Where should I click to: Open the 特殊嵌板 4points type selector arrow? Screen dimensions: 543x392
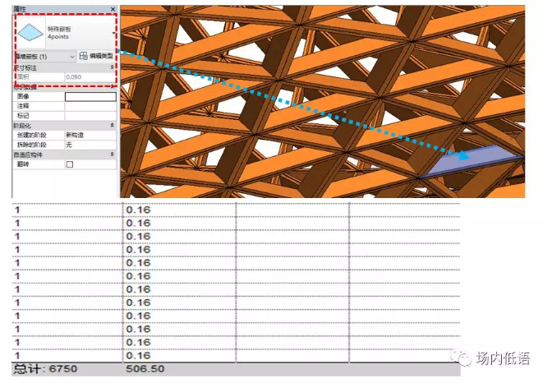click(x=113, y=33)
